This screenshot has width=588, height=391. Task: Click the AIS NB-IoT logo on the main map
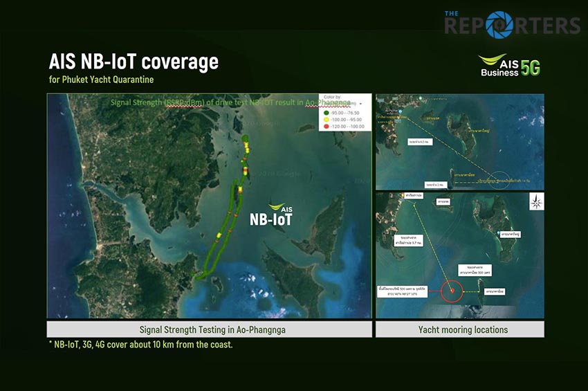(271, 215)
